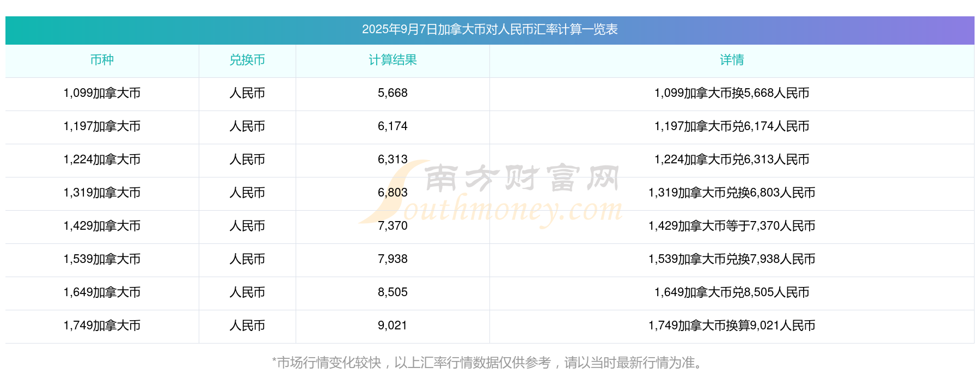Screen dimensions: 980x392
Task: Select the result value 7,370
Action: tap(393, 226)
